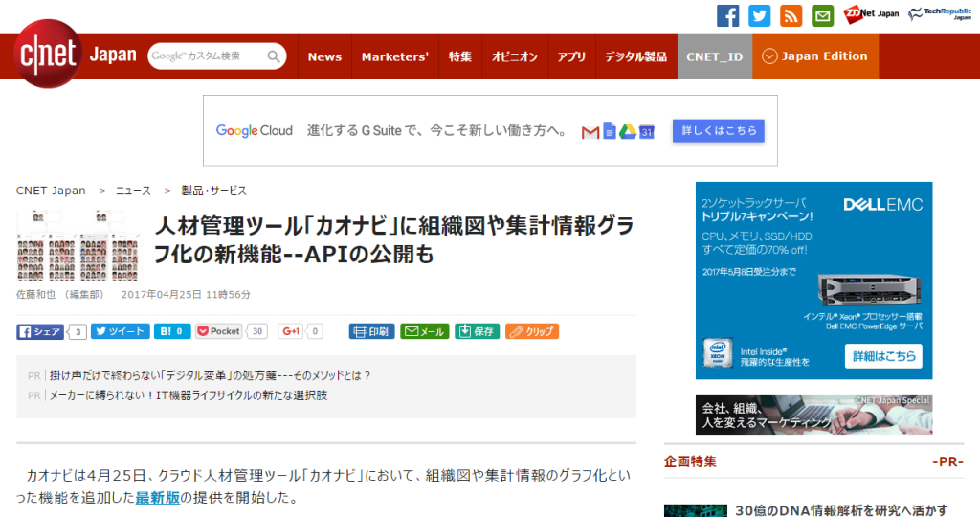Expand the Japan Edition dropdown
The image size is (980, 517).
pos(815,56)
